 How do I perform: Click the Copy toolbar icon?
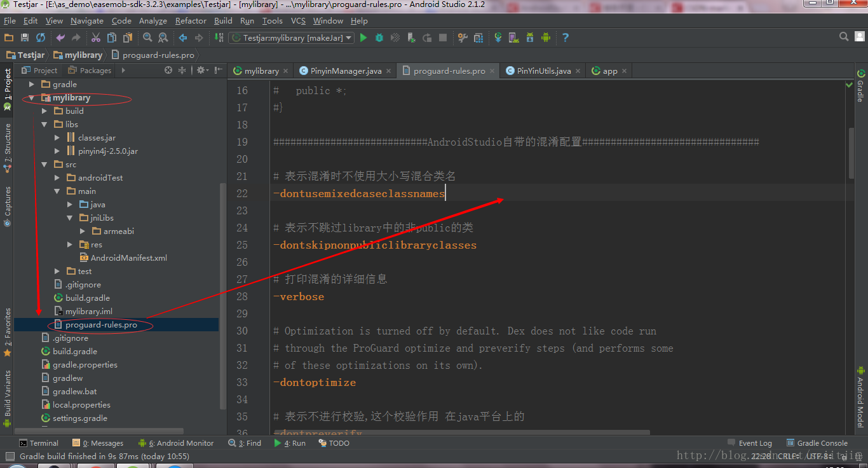(112, 38)
